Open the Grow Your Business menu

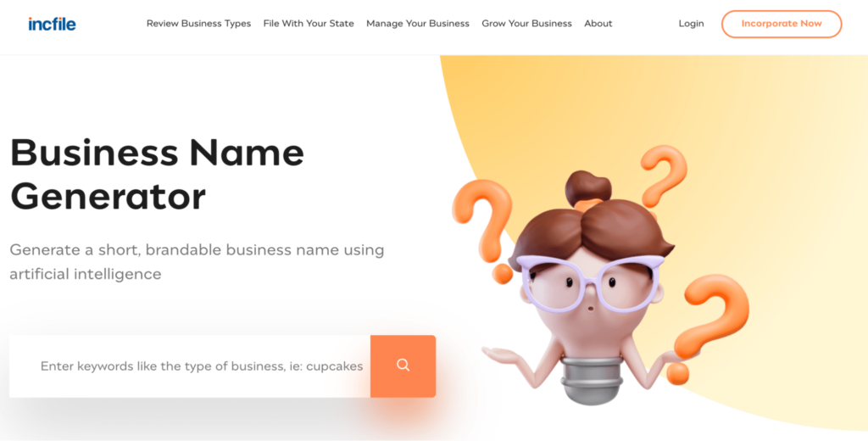[526, 24]
